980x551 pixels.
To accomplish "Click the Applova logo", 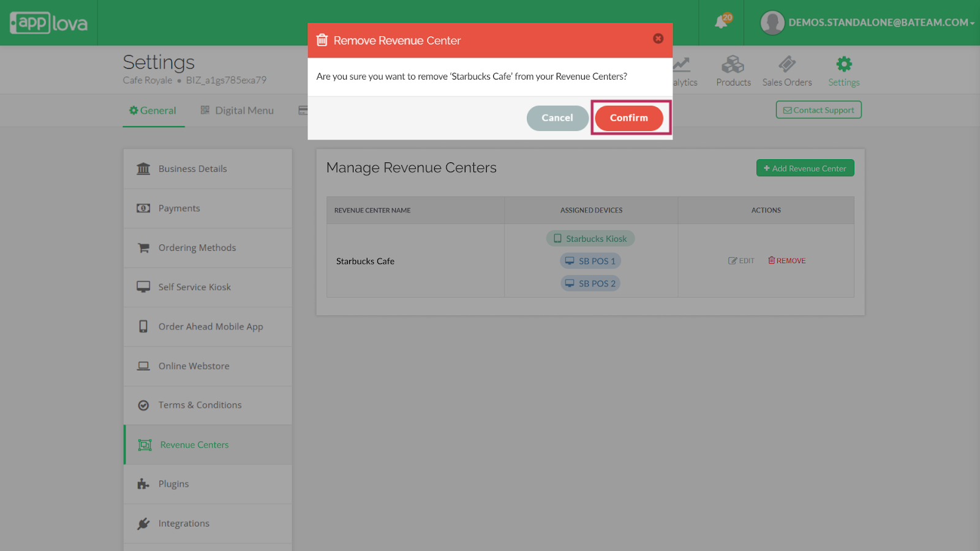I will 49,23.
